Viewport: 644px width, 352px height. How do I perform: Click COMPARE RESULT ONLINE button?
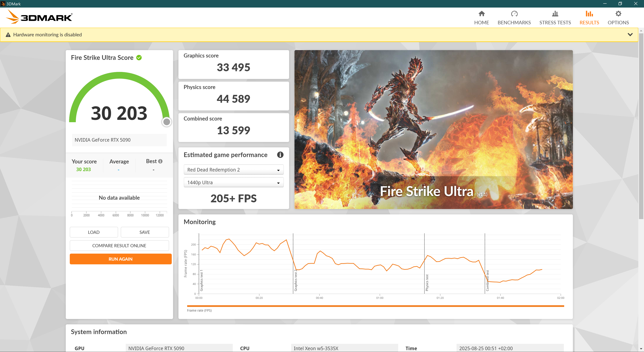click(x=119, y=246)
